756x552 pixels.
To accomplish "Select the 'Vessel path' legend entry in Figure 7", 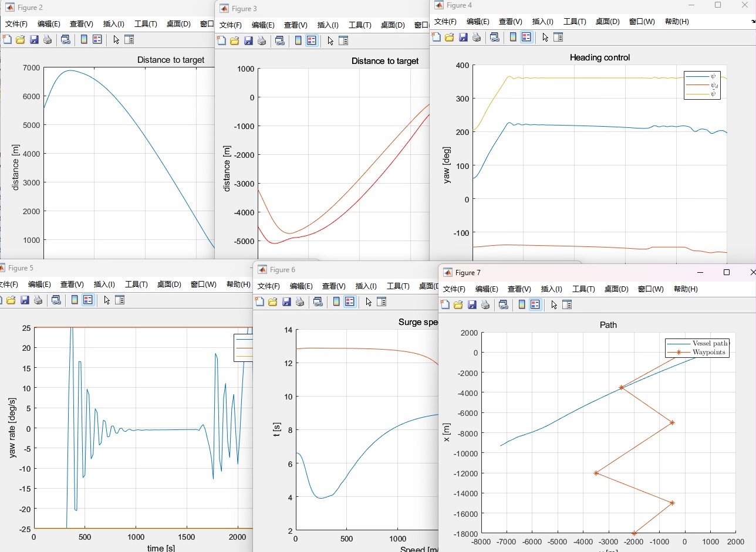I will point(710,344).
